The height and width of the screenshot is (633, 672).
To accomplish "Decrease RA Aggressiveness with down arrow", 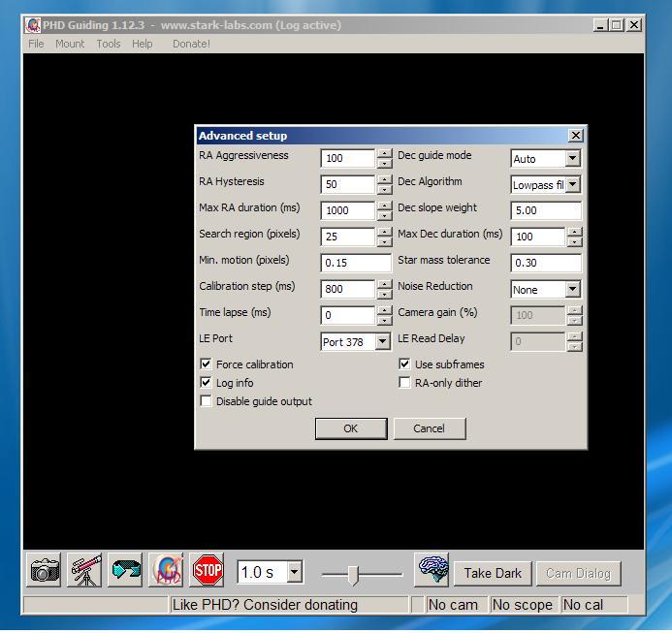I will [x=384, y=163].
